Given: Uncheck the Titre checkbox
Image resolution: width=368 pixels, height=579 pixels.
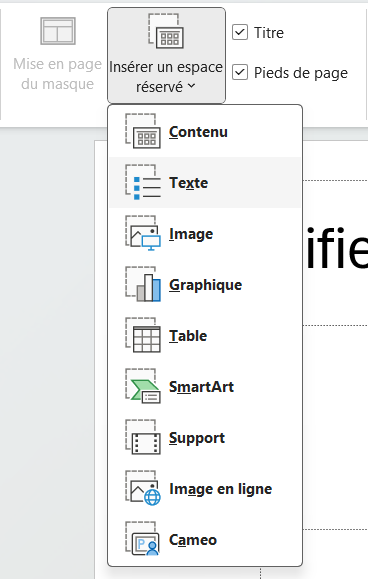Looking at the screenshot, I should click(x=240, y=32).
